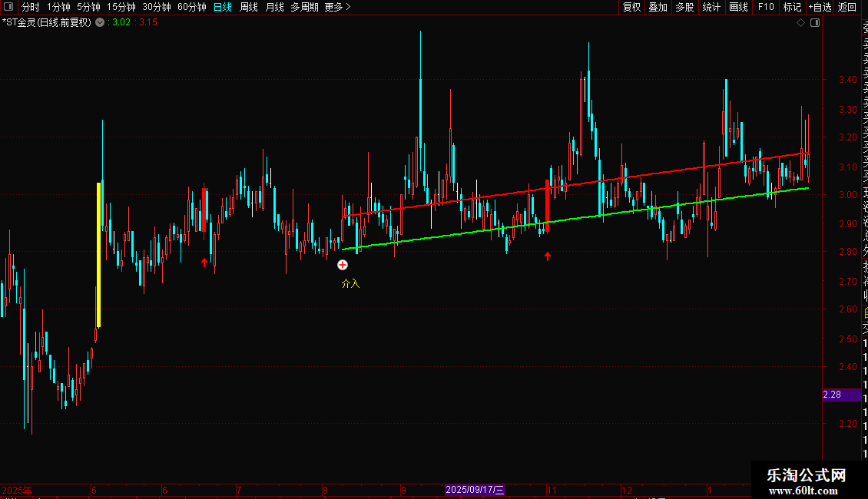
Task: Click the diamond icon in chart header
Action: (x=800, y=23)
